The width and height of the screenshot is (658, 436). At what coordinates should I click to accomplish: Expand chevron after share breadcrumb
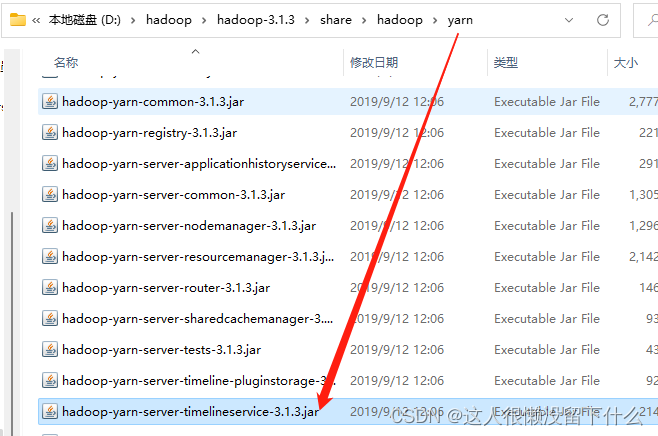point(364,20)
